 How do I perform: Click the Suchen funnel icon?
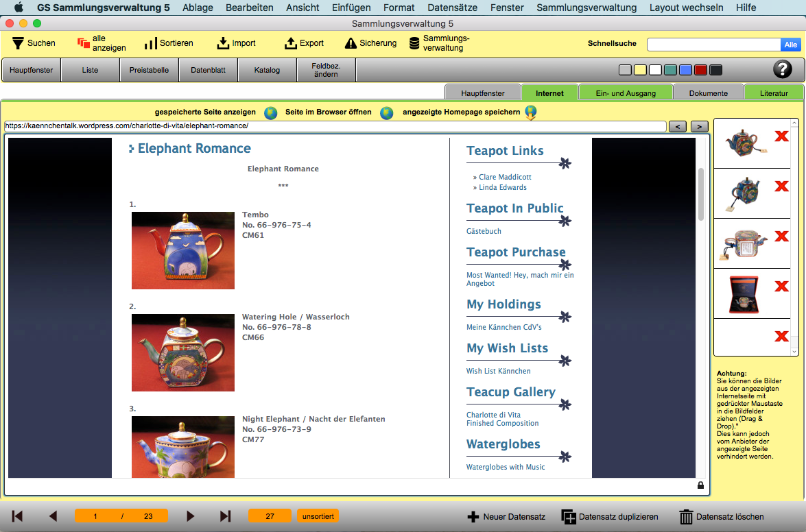point(18,43)
